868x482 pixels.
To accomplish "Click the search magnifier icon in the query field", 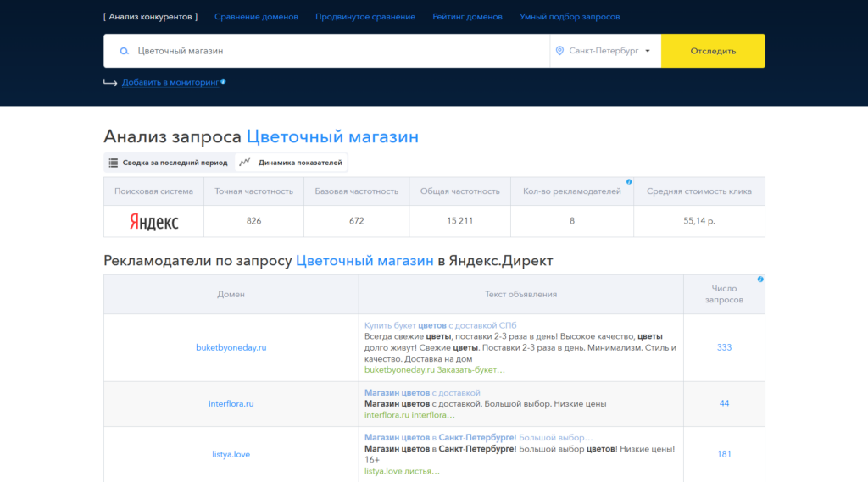I will 124,51.
